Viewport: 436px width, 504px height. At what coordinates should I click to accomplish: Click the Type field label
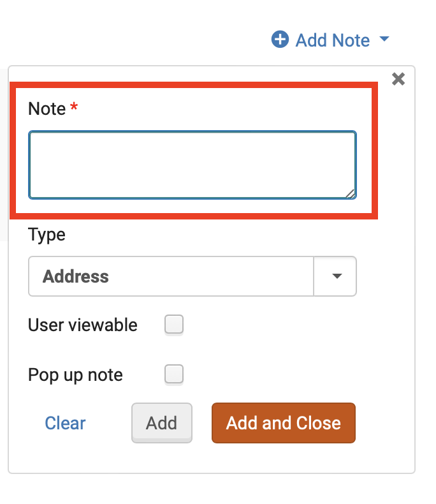pos(47,235)
